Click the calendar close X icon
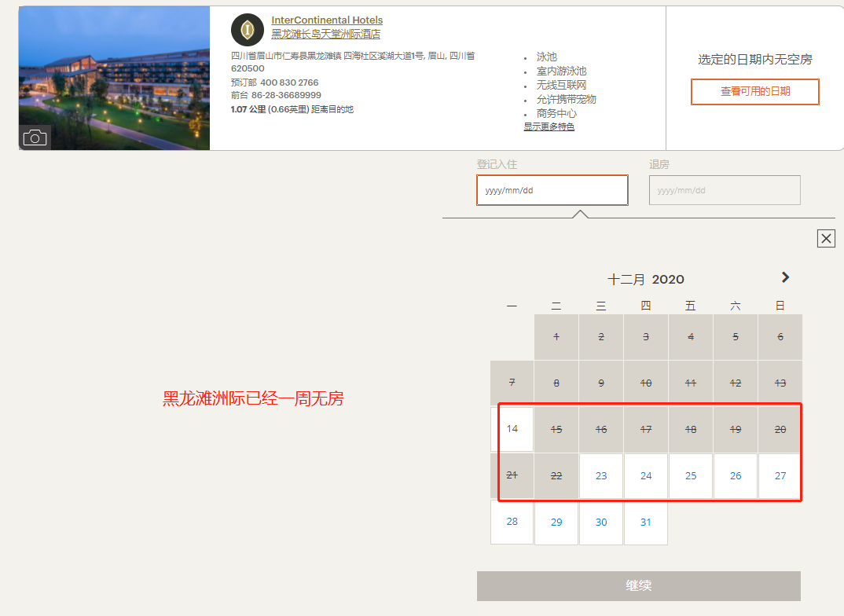Viewport: 844px width, 616px height. coord(826,238)
